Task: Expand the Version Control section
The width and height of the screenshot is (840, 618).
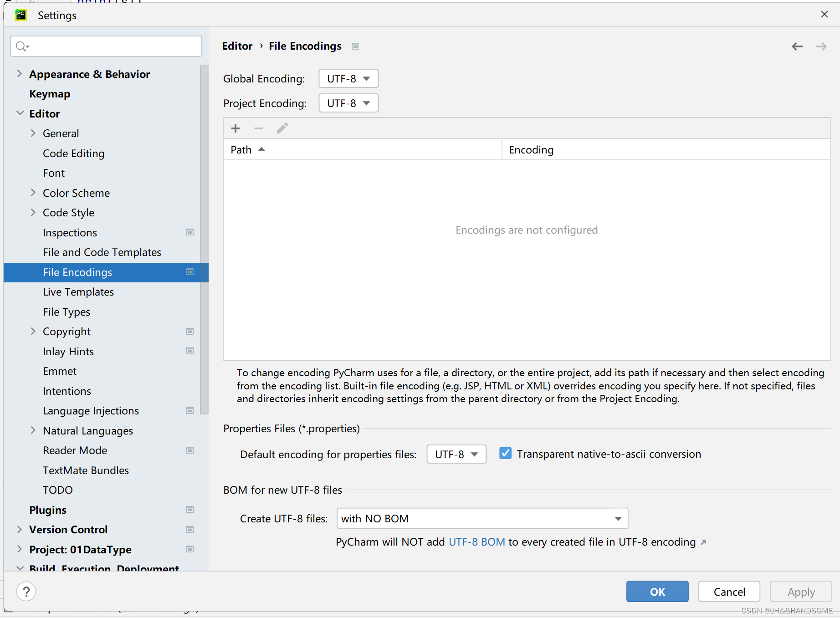Action: 19,529
